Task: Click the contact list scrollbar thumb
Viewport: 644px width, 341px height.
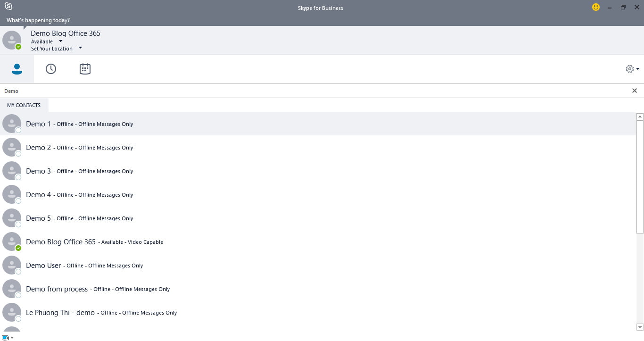Action: coord(640,177)
